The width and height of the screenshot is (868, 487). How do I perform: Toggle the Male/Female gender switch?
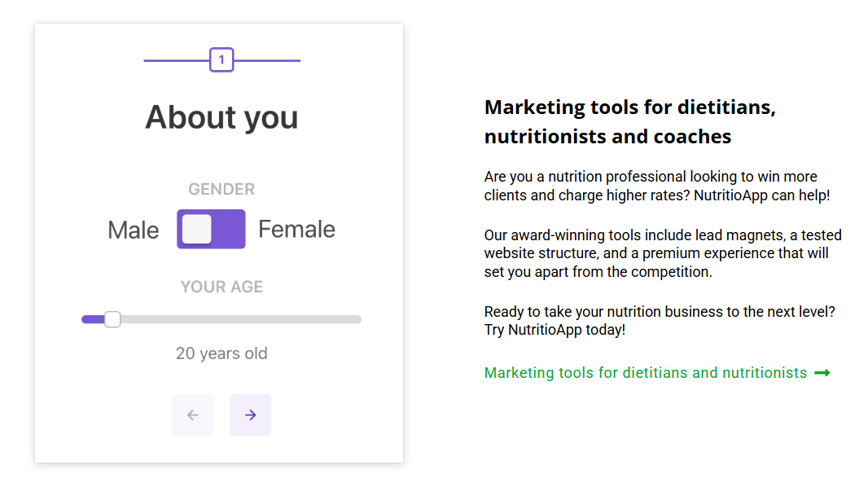tap(211, 229)
